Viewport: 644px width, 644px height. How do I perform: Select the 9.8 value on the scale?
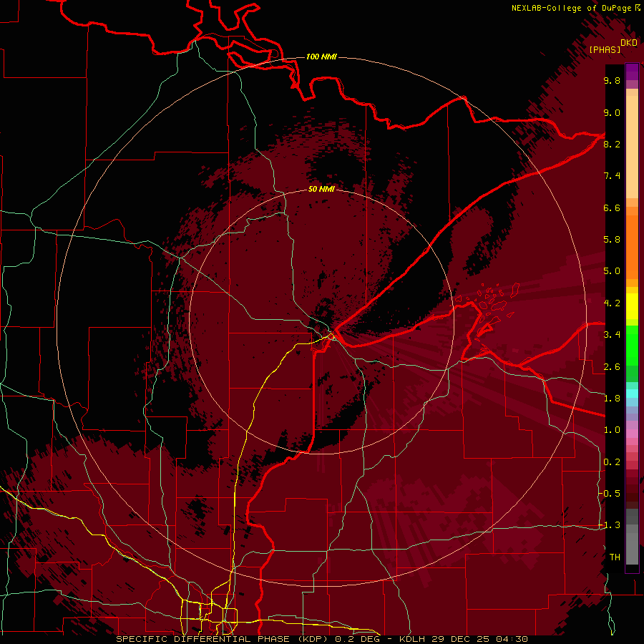click(x=612, y=80)
